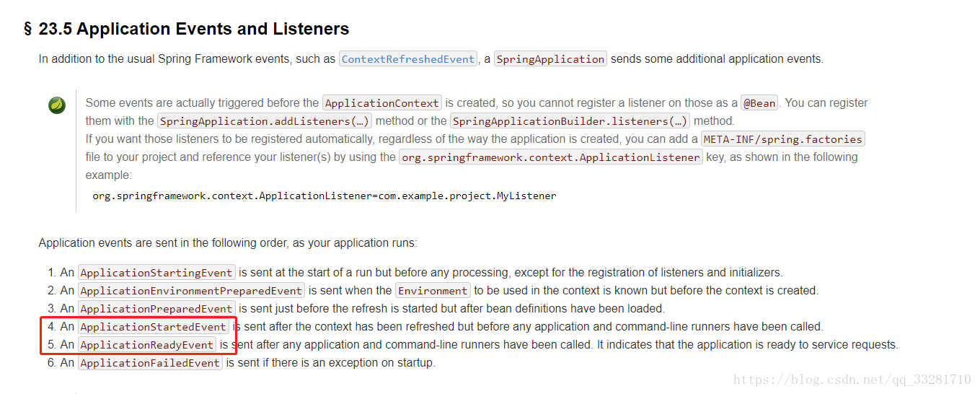The image size is (980, 394).
Task: Click the @Bean annotation label
Action: pyautogui.click(x=759, y=103)
